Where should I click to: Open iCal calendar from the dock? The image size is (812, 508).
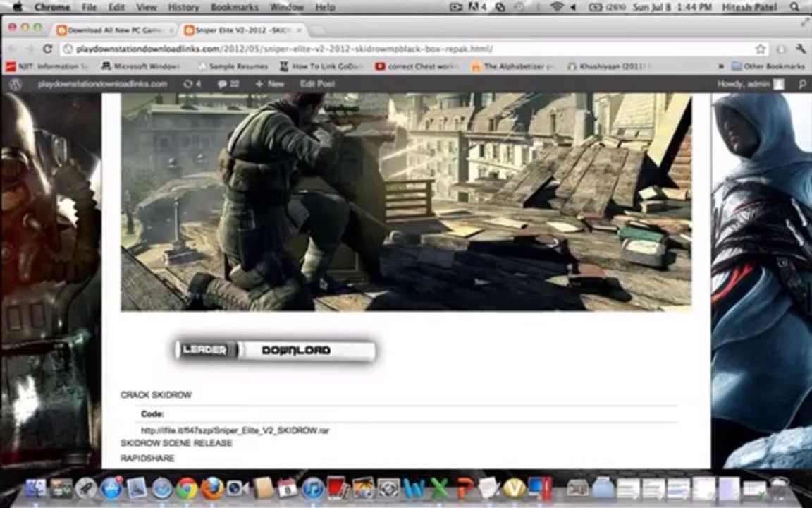pos(288,489)
